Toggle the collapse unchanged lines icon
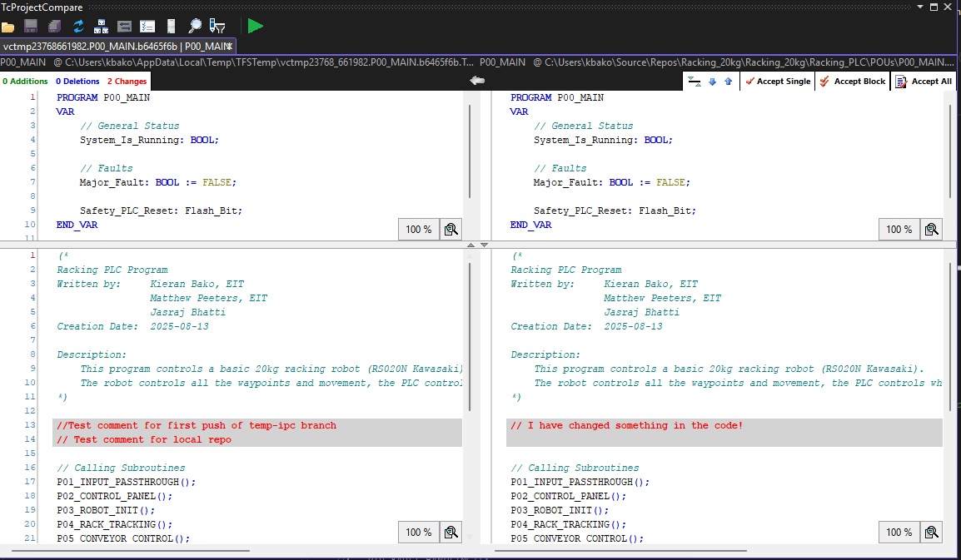Viewport: 961px width, 560px height. pyautogui.click(x=694, y=82)
